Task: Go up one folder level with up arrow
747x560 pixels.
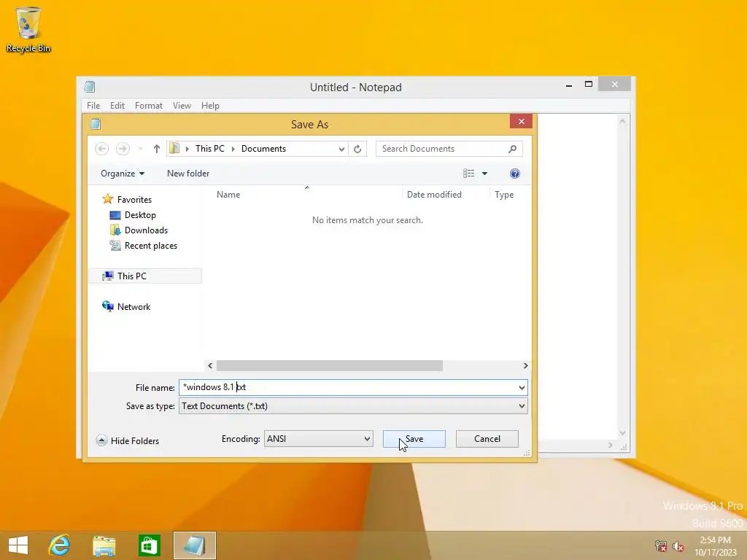Action: [156, 149]
